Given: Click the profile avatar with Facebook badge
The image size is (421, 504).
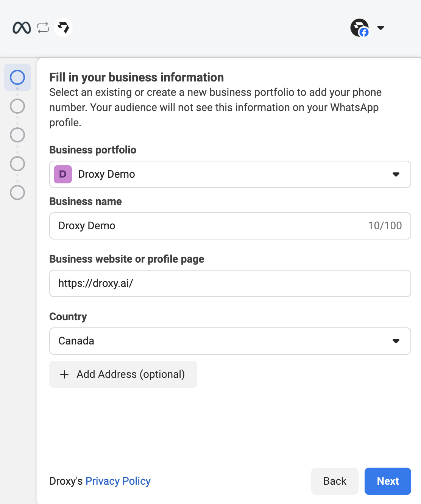Looking at the screenshot, I should click(x=359, y=28).
